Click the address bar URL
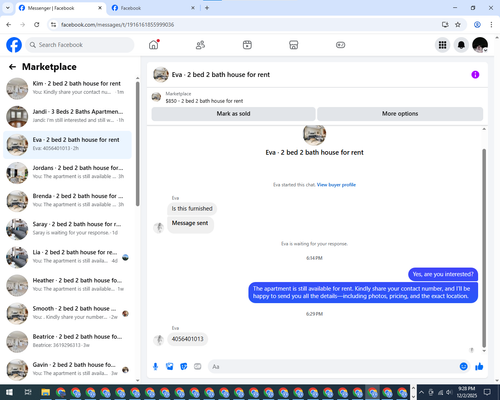 [117, 25]
